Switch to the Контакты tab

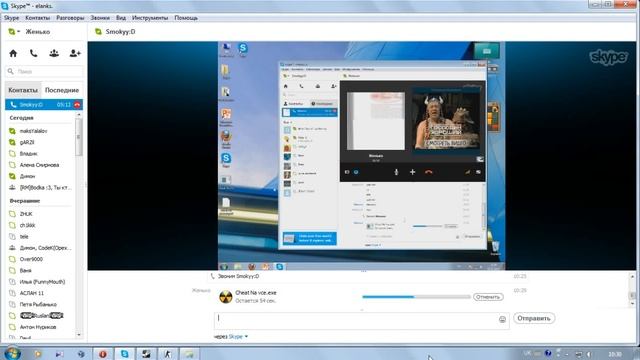(23, 90)
